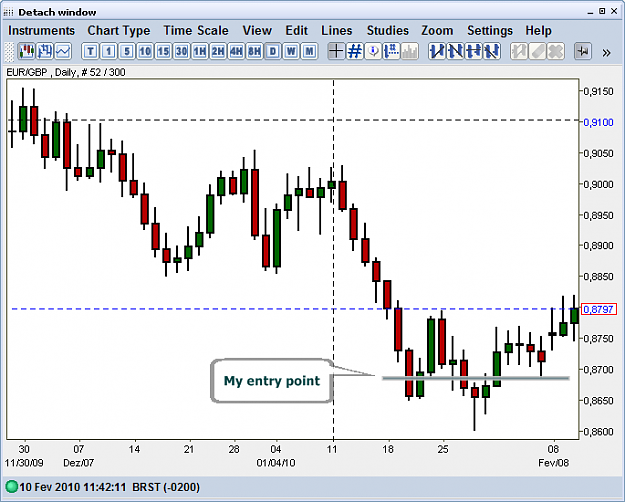Select the 8H time scale button

[x=255, y=51]
